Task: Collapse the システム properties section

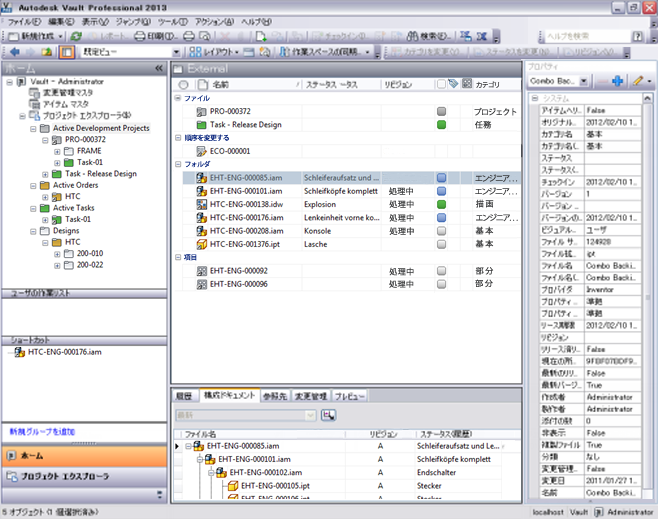Action: coord(535,98)
